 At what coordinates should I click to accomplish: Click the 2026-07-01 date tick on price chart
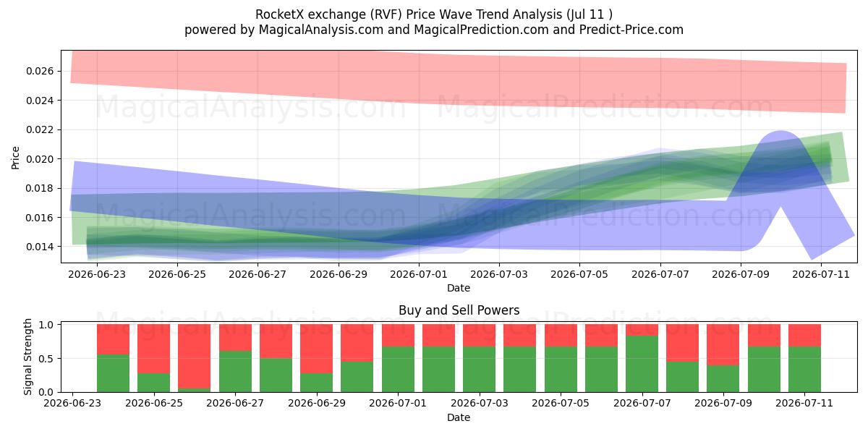pyautogui.click(x=419, y=274)
